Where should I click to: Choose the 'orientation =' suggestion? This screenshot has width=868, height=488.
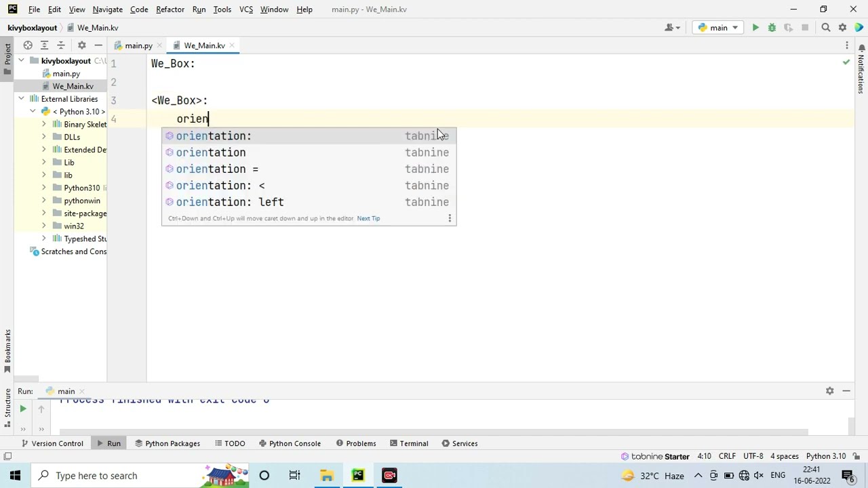coord(309,169)
